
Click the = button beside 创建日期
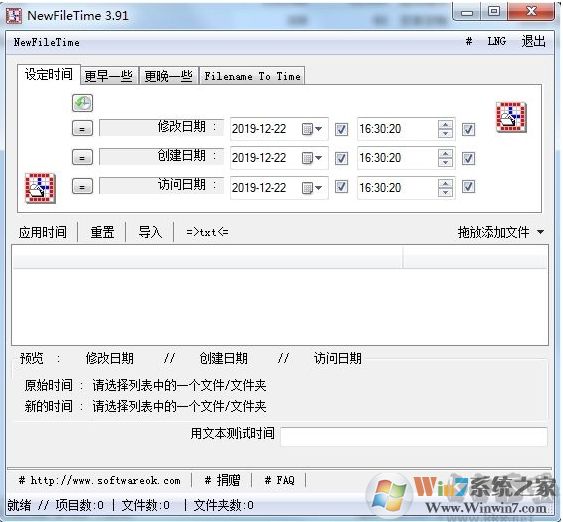pos(82,157)
